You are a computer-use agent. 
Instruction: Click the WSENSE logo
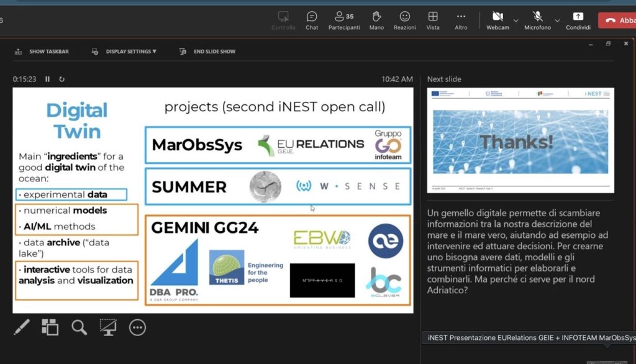[348, 186]
